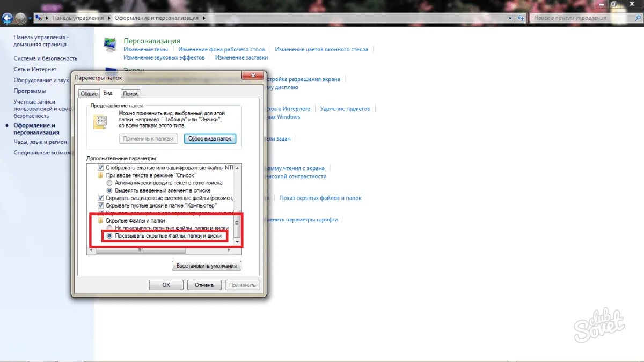
Task: Open 'Система и безопасность' sidebar link
Action: [46, 58]
